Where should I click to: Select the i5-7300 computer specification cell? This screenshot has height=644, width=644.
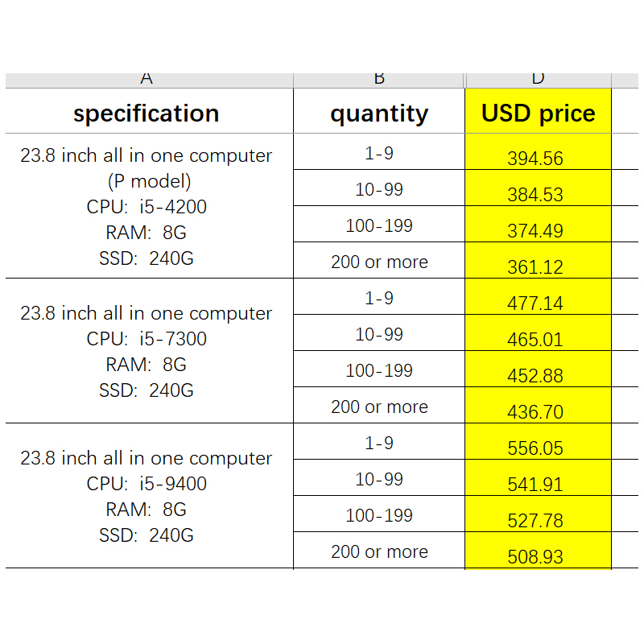(147, 351)
